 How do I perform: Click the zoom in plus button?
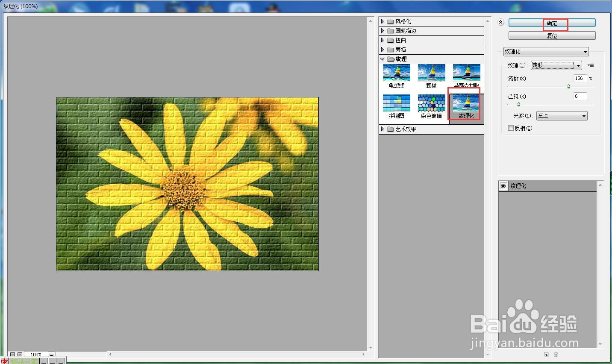point(20,355)
